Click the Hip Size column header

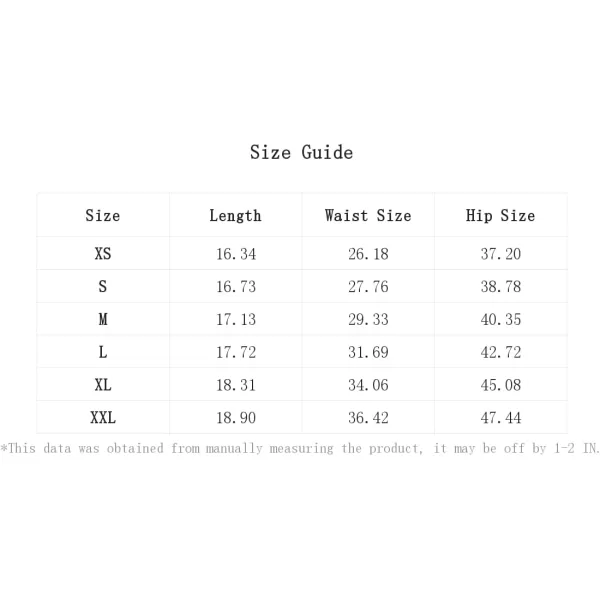click(500, 216)
